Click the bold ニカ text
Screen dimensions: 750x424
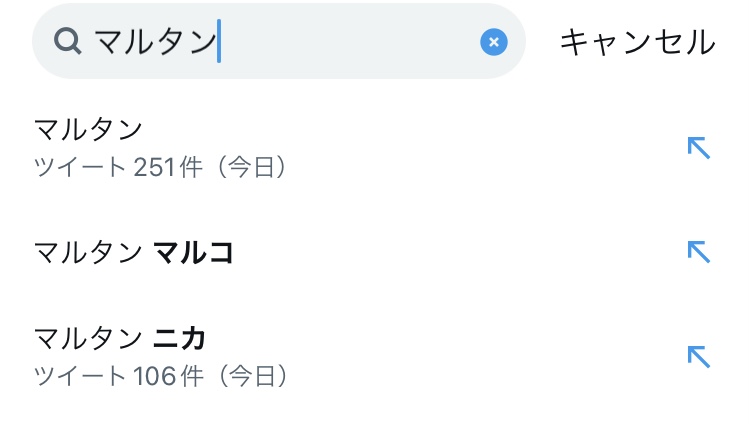tap(179, 338)
